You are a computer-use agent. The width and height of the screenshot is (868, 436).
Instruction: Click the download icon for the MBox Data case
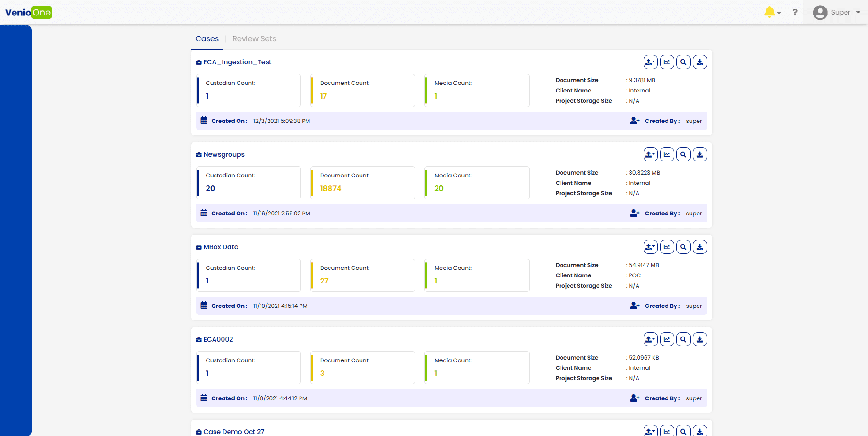(699, 247)
